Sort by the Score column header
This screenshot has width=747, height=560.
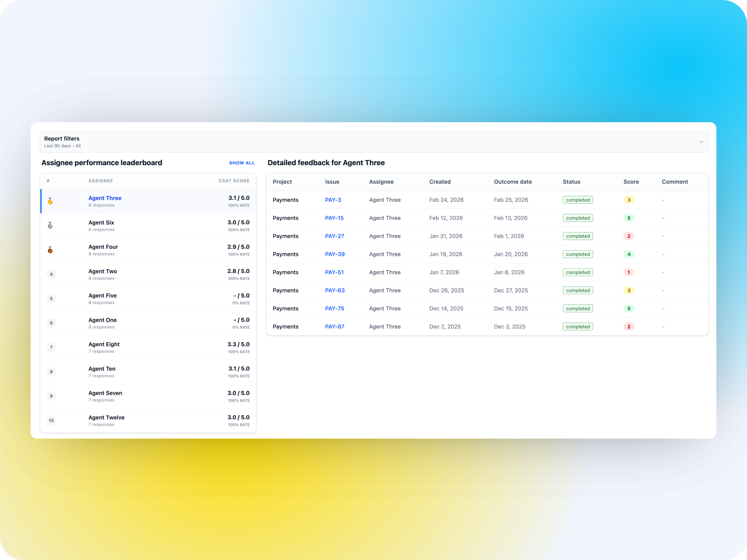[631, 181]
